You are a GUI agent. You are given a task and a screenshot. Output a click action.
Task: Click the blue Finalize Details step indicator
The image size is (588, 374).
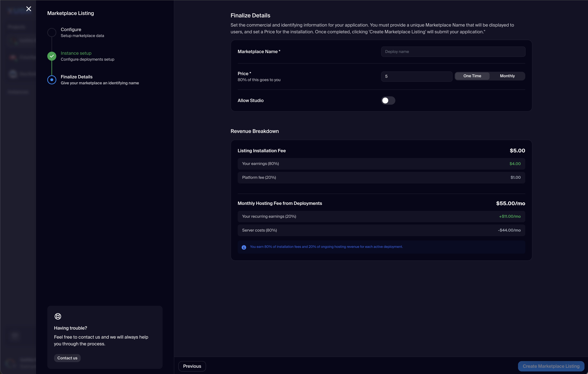(51, 80)
